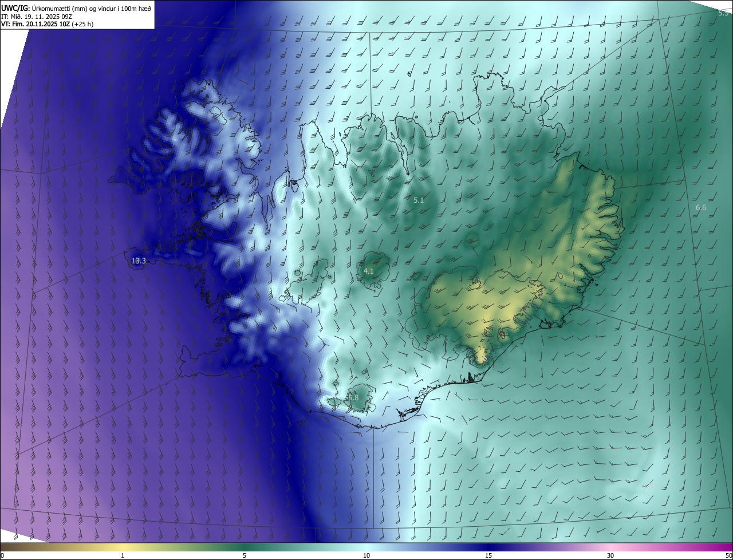This screenshot has width=733, height=560.
Task: Click the 15 tick on the color scale
Action: tap(488, 555)
